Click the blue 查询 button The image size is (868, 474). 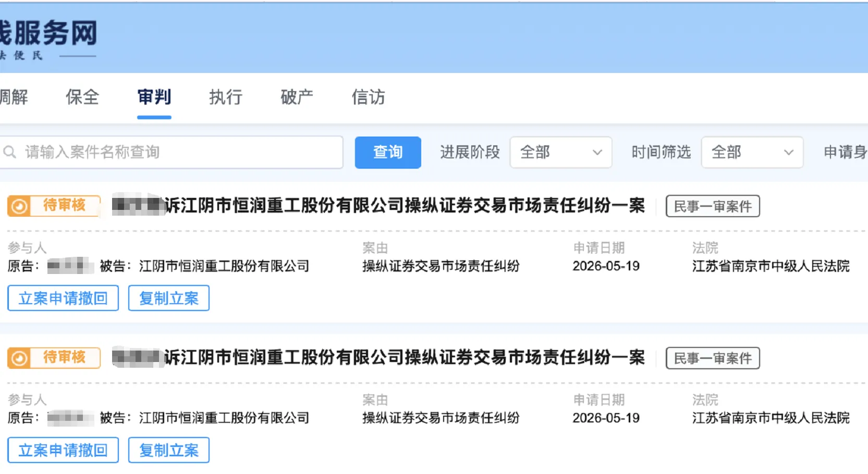tap(388, 152)
